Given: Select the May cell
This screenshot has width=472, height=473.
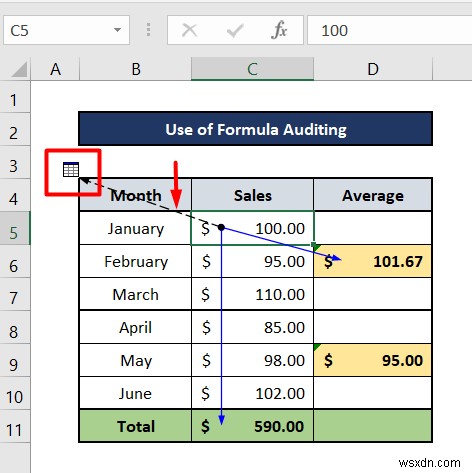Looking at the screenshot, I should (136, 360).
